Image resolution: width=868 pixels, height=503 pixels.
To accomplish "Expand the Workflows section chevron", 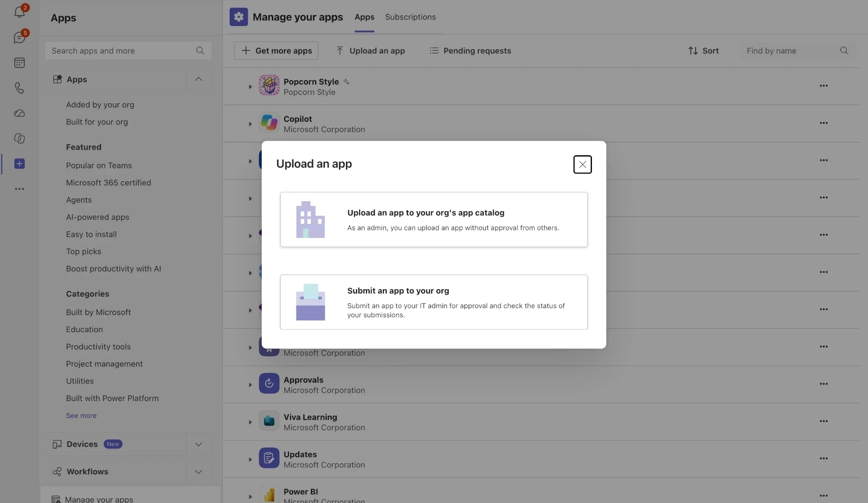I will click(x=199, y=472).
